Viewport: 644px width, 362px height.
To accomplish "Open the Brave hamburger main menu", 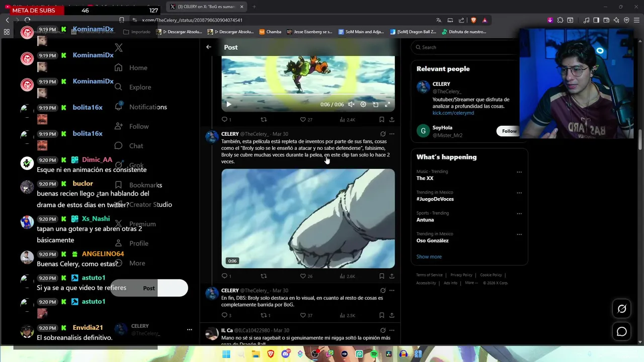I will [636, 20].
